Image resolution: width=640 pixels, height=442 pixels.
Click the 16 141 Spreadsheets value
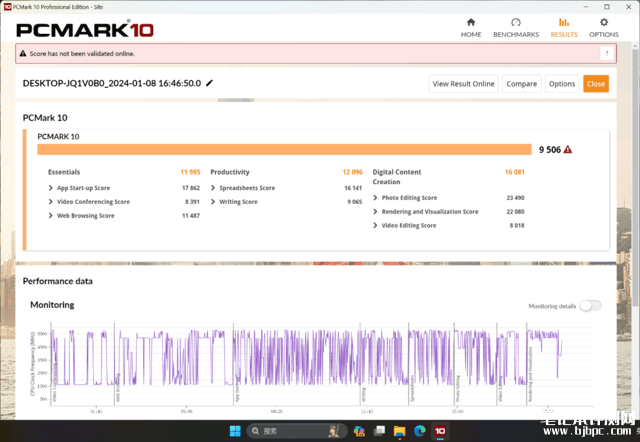[353, 188]
